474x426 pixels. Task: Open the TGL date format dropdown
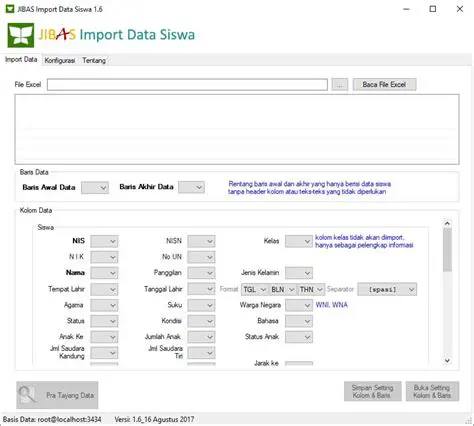255,289
